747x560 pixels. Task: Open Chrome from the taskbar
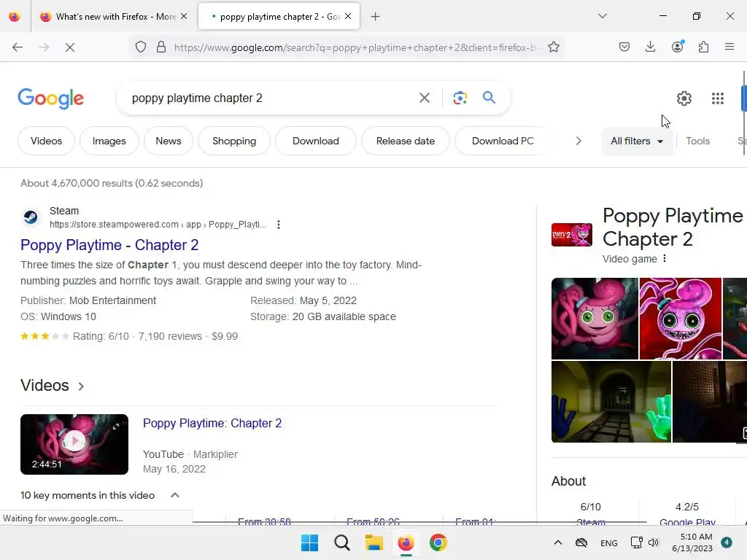(438, 542)
